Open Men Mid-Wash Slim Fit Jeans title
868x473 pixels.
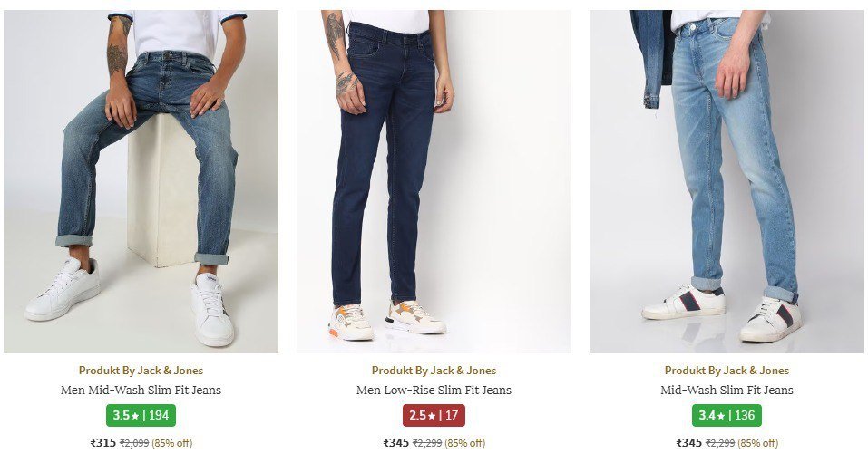click(141, 390)
